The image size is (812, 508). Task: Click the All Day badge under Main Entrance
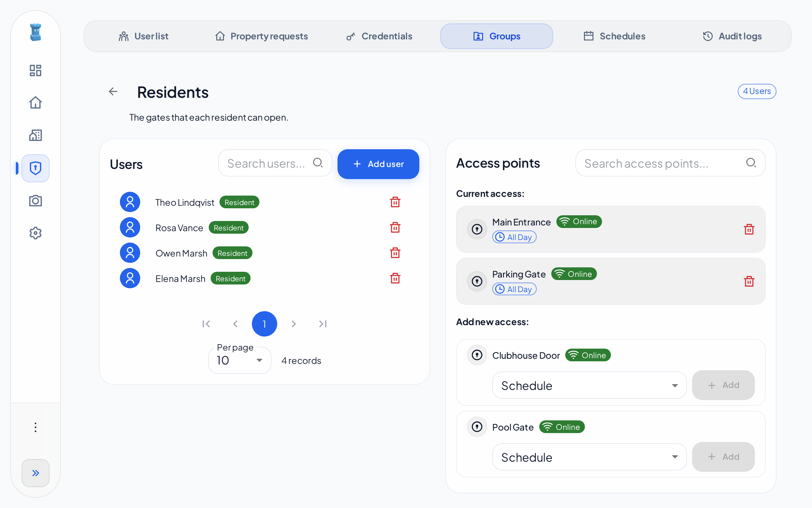point(514,237)
